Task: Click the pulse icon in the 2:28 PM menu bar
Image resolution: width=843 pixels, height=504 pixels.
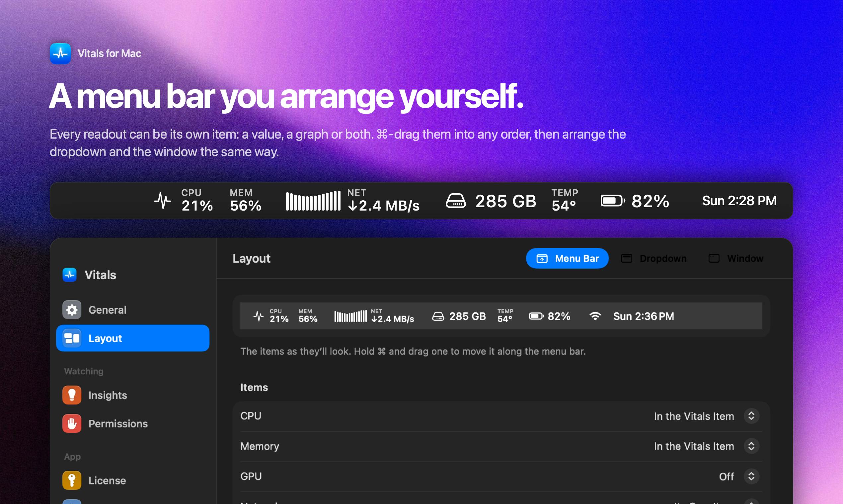Action: pos(163,201)
